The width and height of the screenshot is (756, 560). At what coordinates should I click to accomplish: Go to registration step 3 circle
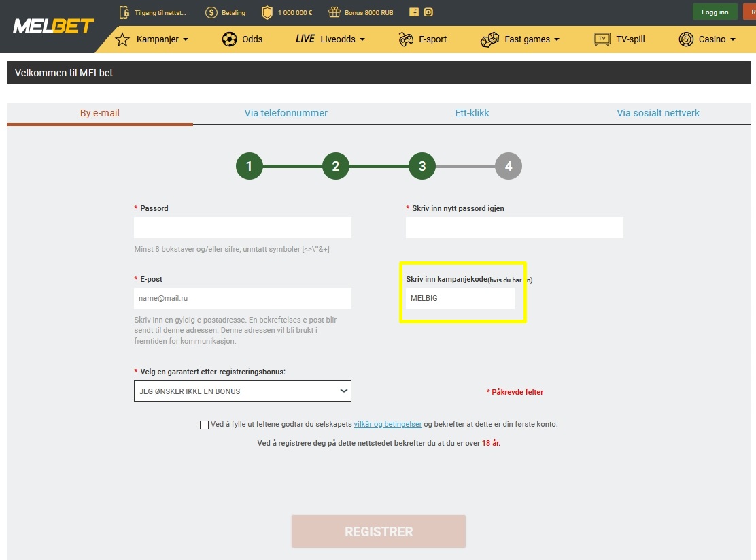[x=422, y=166]
